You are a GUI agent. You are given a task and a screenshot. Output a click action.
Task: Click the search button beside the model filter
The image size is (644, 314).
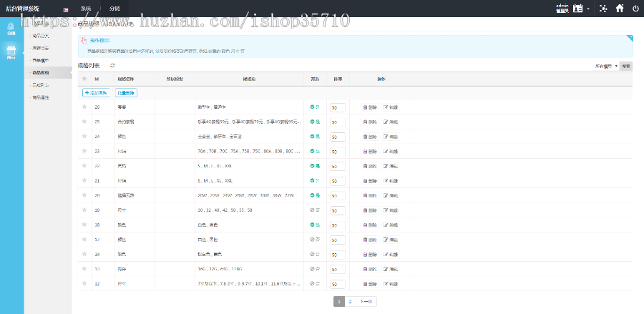click(626, 66)
